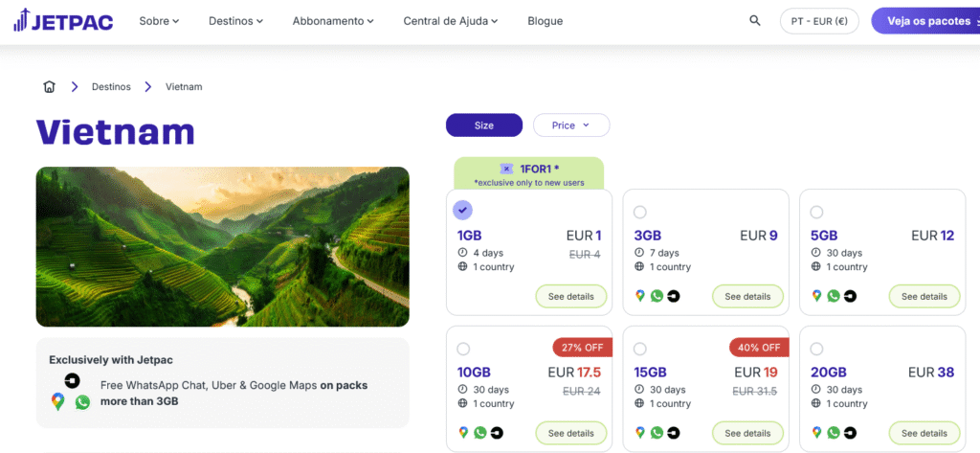Select the 10GB plan radio button

tap(463, 350)
